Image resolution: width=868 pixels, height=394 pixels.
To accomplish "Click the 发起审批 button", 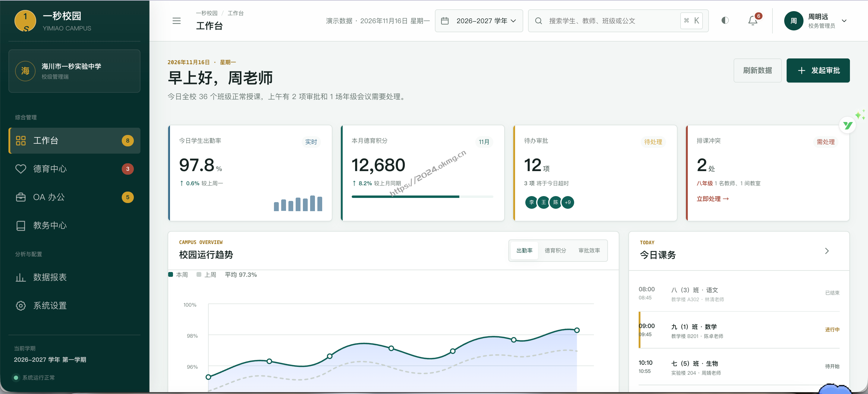I will [818, 70].
